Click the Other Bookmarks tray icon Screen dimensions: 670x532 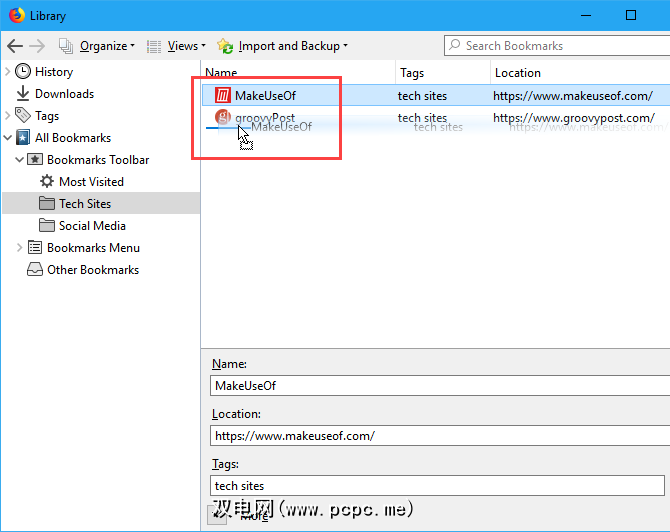[x=35, y=270]
